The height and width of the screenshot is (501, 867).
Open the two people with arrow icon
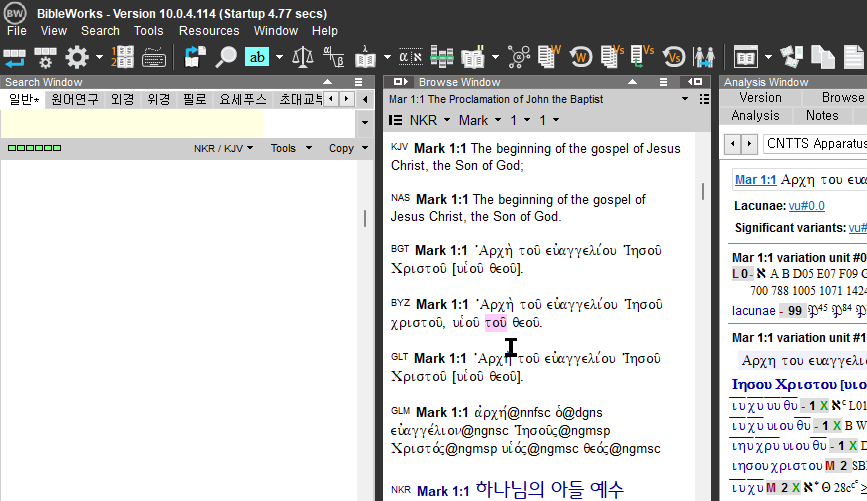point(704,57)
